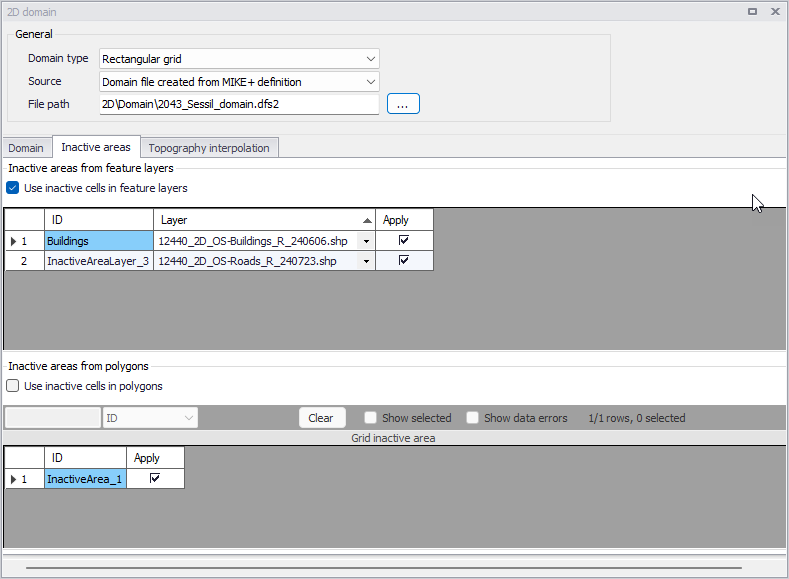Viewport: 789px width, 579px height.
Task: Click the filter text input field
Action: tap(53, 418)
